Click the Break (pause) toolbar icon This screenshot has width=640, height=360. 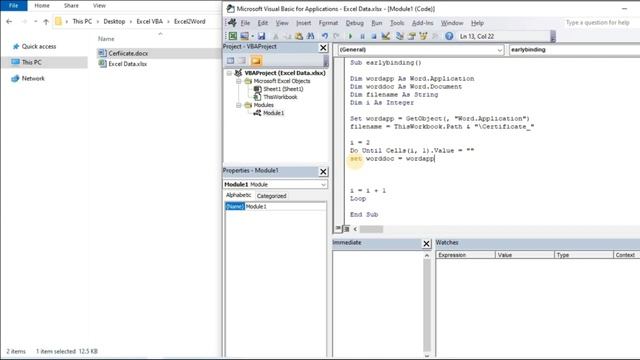[x=362, y=36]
